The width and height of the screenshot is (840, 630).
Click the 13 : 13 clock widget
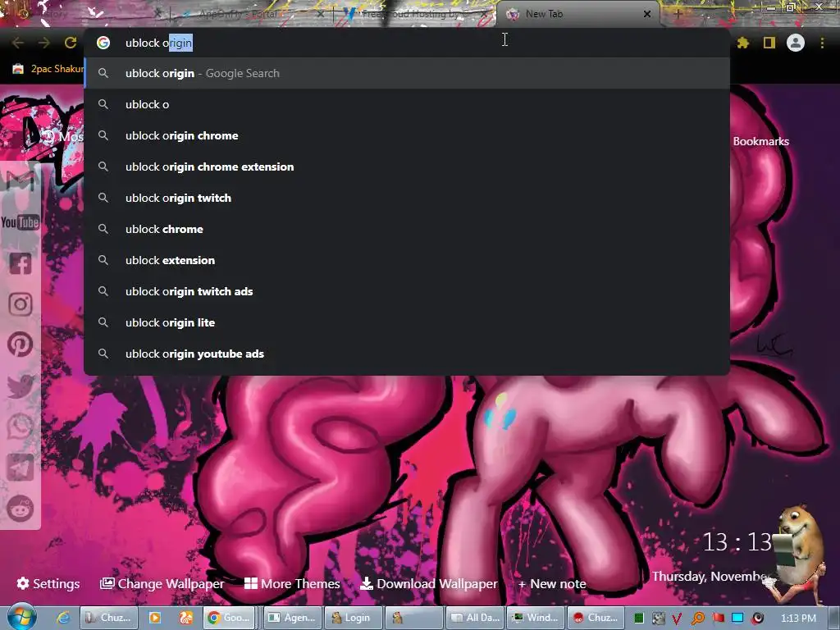[x=737, y=542]
